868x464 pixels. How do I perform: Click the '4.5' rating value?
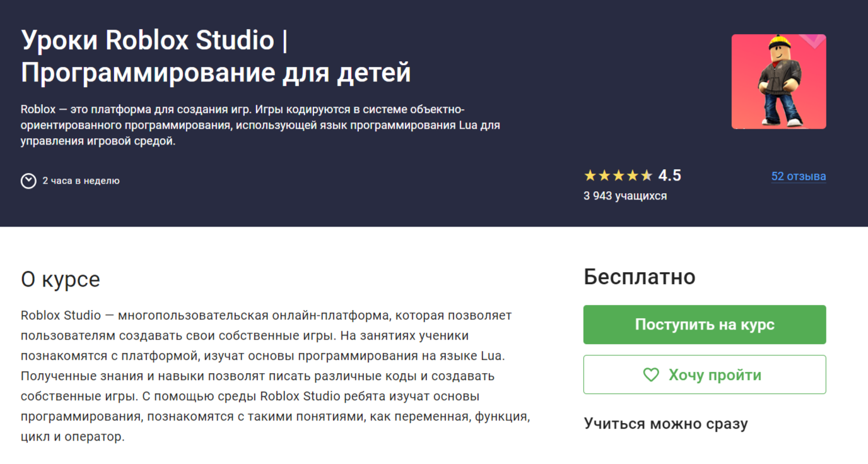click(670, 175)
